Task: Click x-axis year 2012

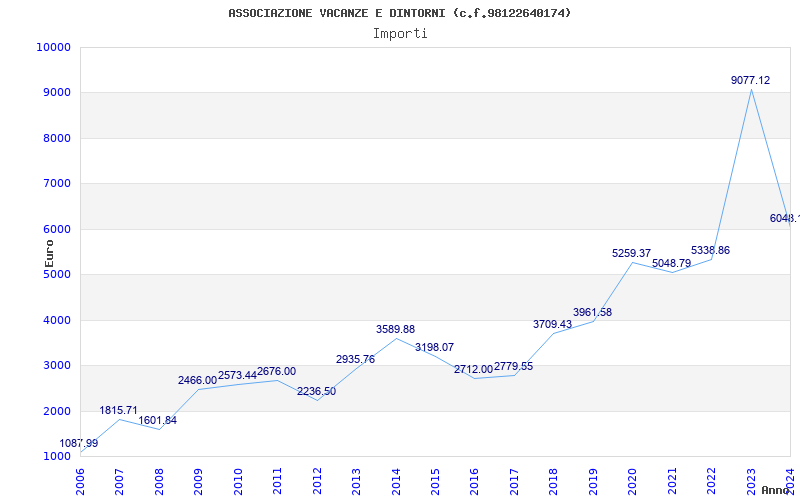Action: (317, 482)
